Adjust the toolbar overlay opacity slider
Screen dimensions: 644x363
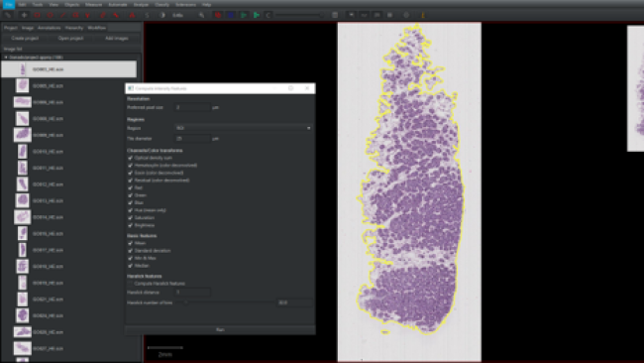(299, 15)
